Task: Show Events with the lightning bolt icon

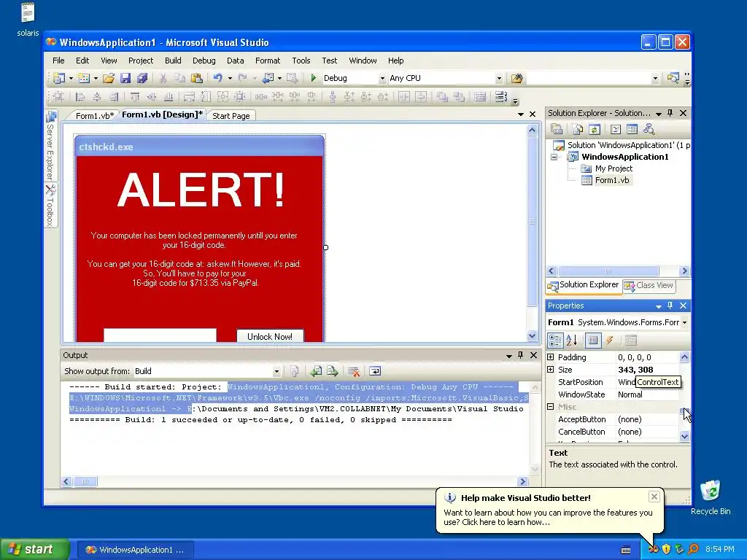Action: coord(609,340)
